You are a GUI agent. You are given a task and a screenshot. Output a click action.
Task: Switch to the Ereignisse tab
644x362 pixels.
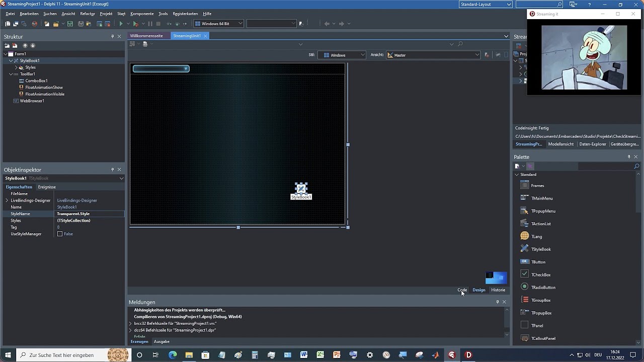(x=47, y=187)
